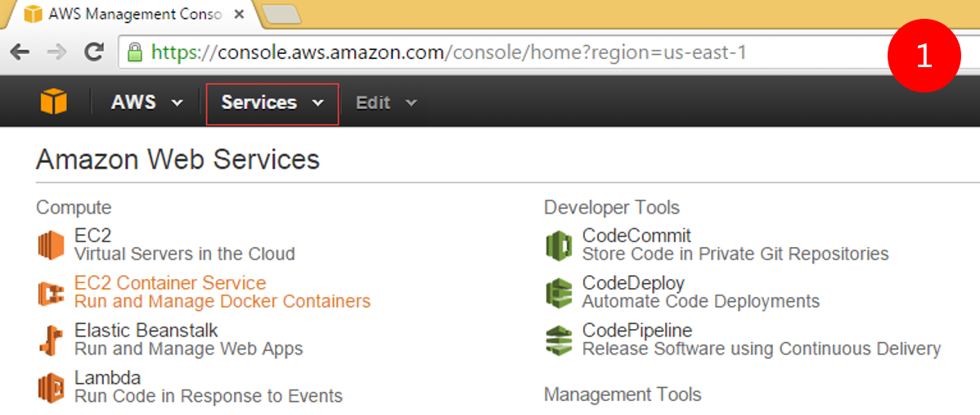Screen dimensions: 980x415
Task: Click the EC2 Container Service icon
Action: pos(52,292)
